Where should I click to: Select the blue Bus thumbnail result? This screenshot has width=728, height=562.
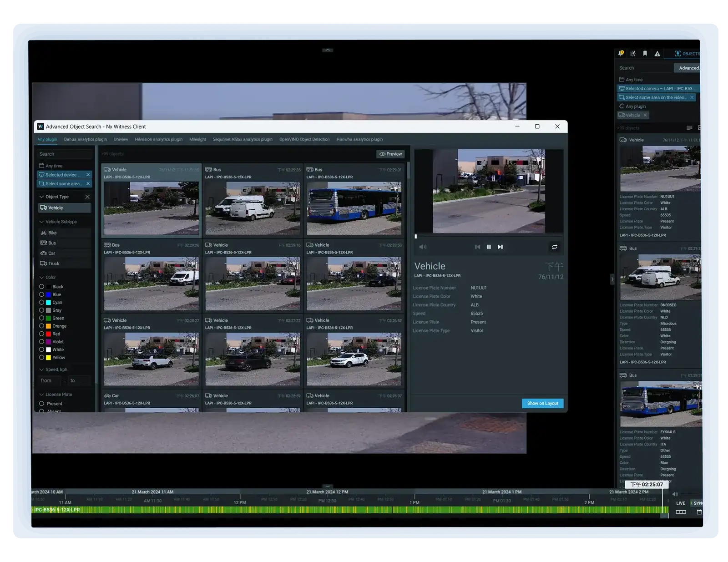[x=354, y=208]
